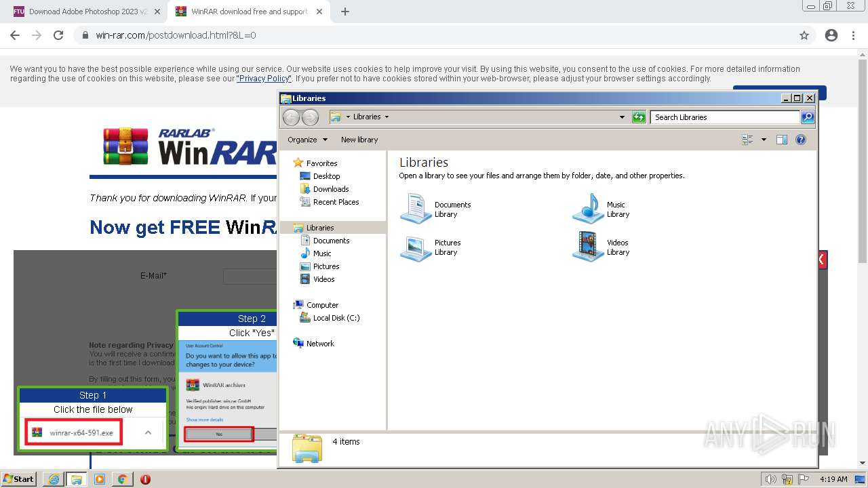Click New library button
The height and width of the screenshot is (488, 868).
(359, 140)
